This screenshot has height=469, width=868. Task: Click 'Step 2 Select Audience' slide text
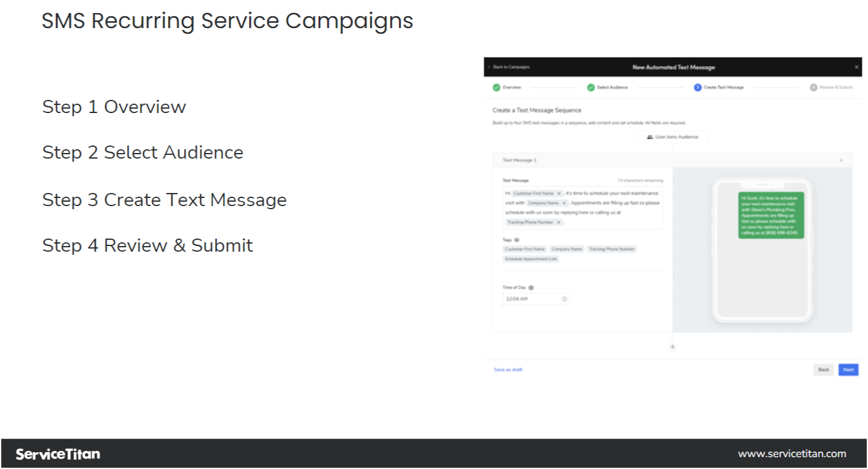143,152
